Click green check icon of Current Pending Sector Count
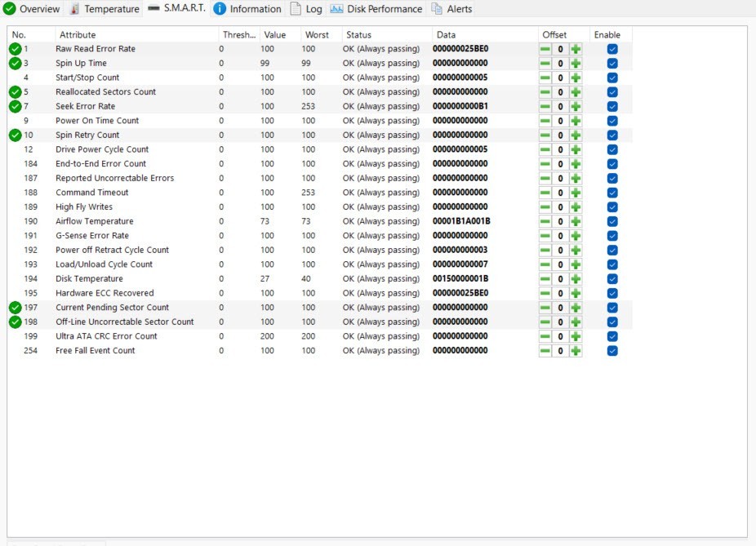 pos(16,308)
